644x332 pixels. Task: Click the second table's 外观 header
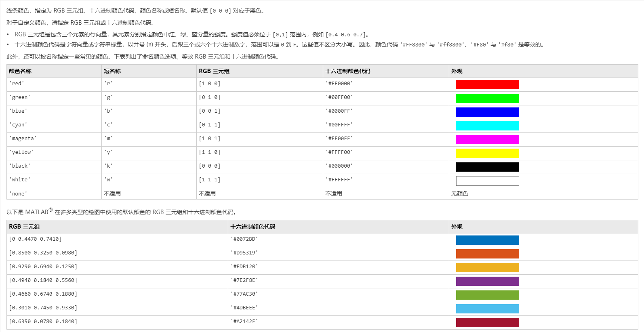point(543,227)
